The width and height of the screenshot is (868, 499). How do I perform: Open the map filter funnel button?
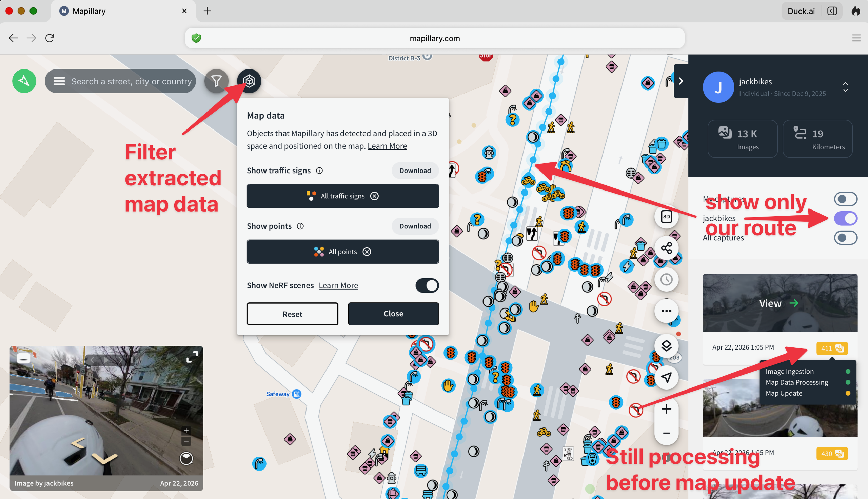(x=216, y=81)
